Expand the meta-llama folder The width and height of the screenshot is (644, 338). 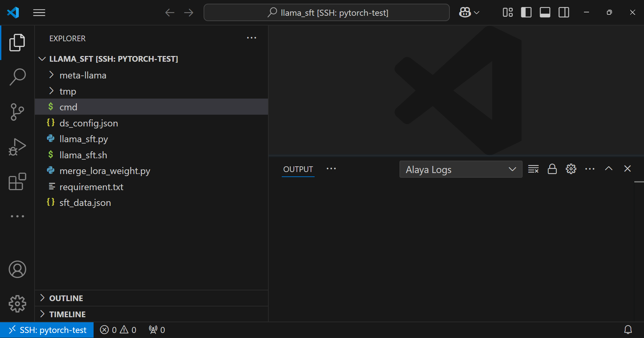click(83, 75)
